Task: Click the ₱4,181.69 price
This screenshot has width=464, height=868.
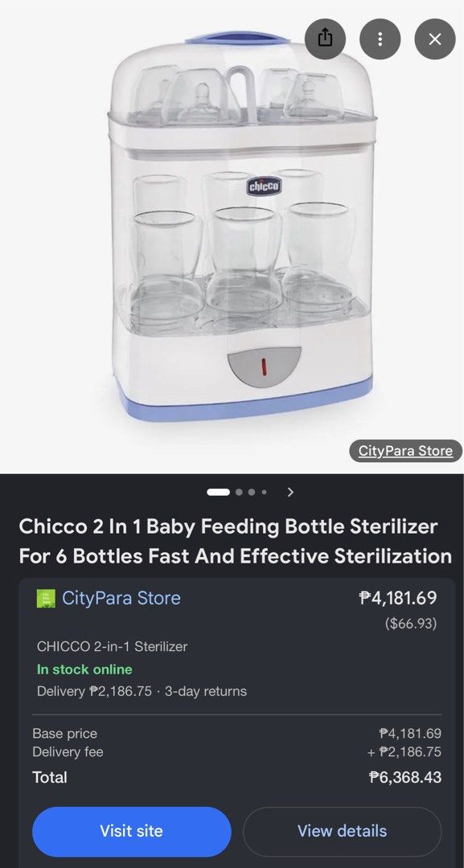Action: pyautogui.click(x=397, y=598)
